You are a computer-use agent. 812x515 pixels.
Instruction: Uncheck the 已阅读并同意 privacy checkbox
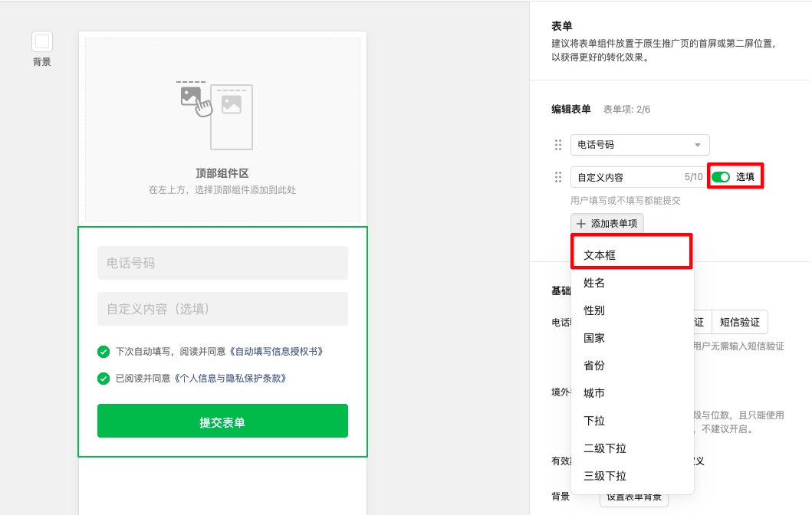pyautogui.click(x=104, y=379)
